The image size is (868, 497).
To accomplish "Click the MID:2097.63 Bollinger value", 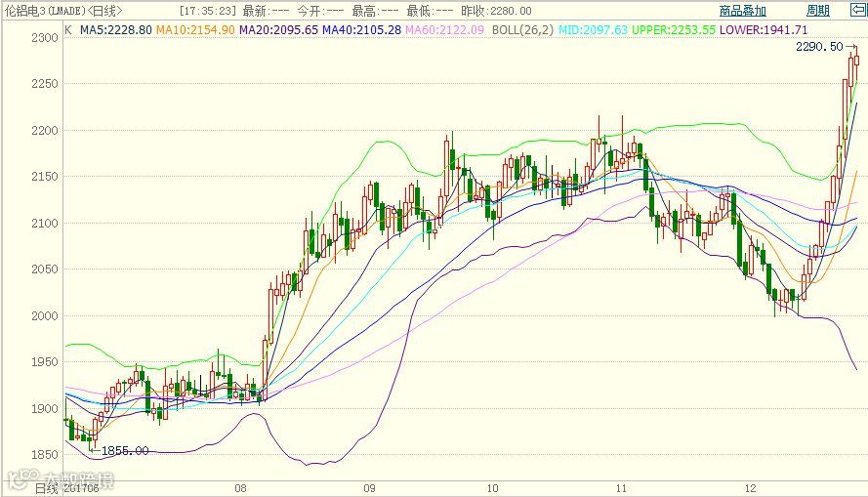I will (593, 29).
